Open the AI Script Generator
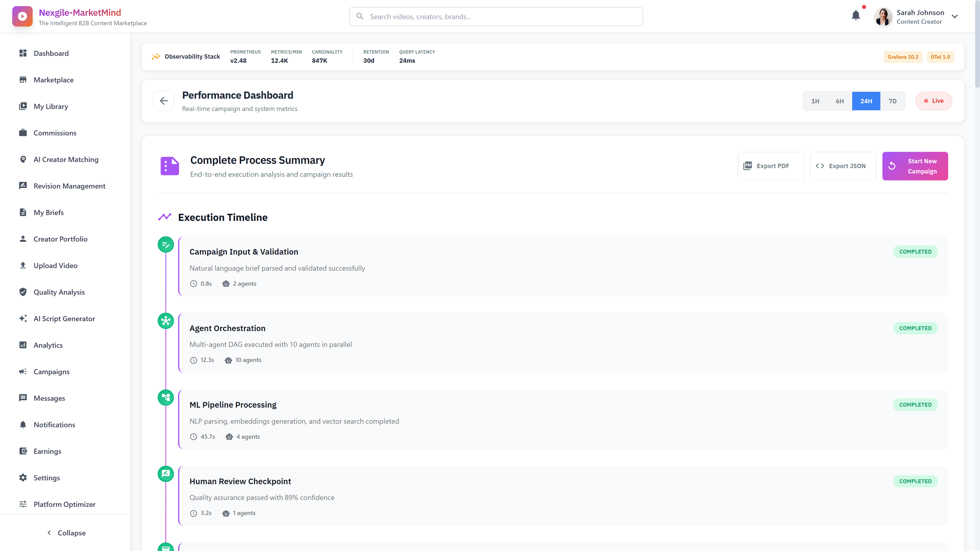Viewport: 980px width, 551px height. coord(64,318)
